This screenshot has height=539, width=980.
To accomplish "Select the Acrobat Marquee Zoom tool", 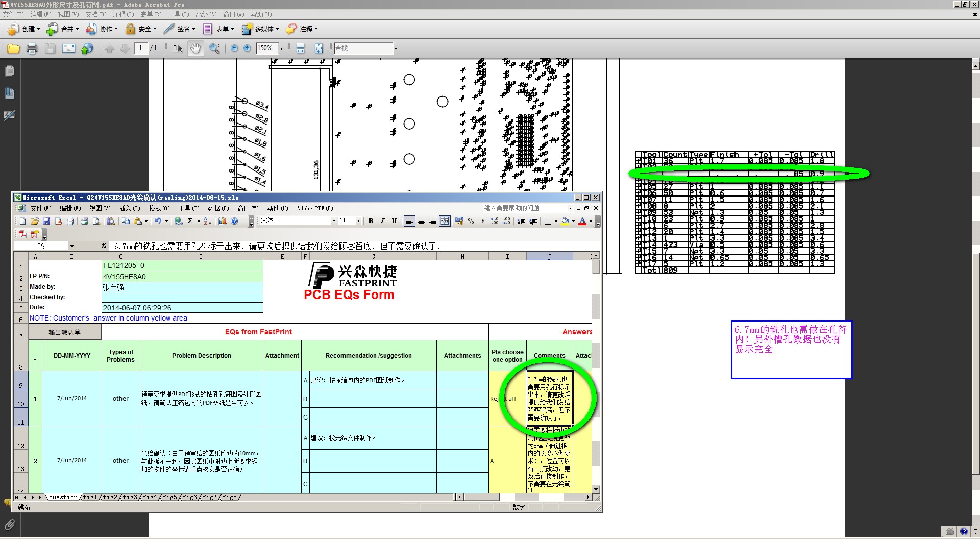I will tap(215, 48).
